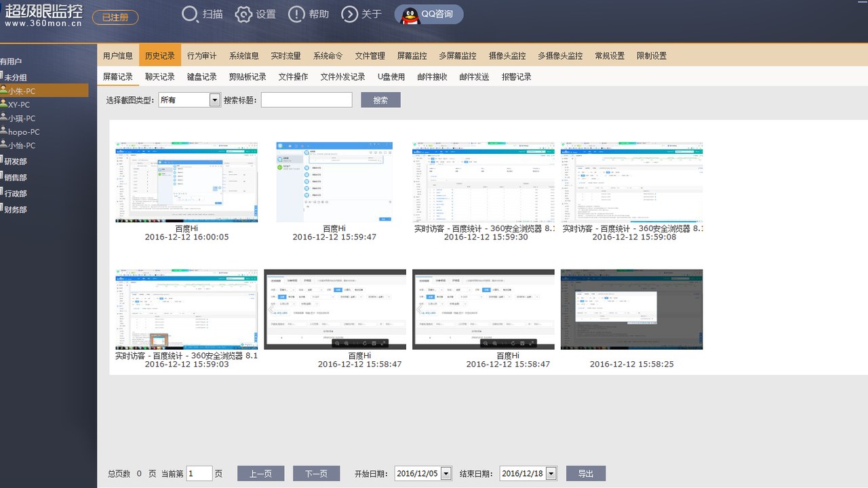Select user XY-PC
The width and height of the screenshot is (868, 488).
[19, 104]
